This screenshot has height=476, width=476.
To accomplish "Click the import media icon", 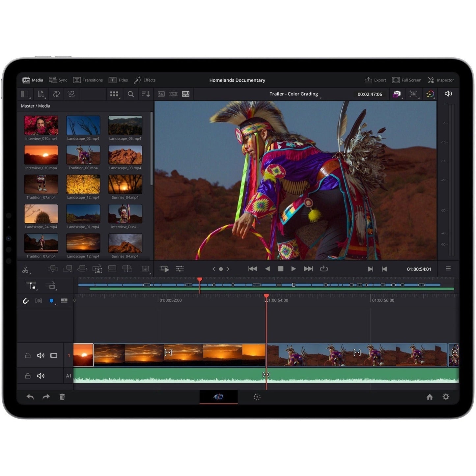I will [x=41, y=95].
